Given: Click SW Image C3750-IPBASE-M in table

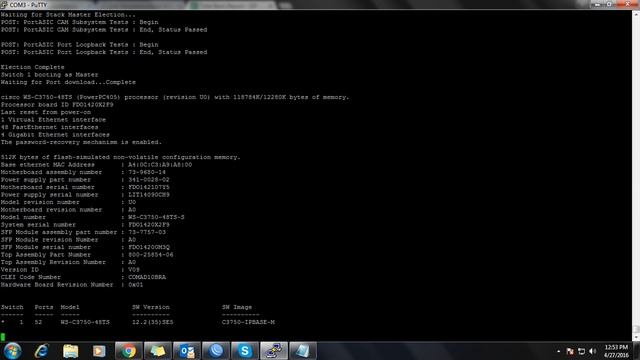Looking at the screenshot, I should (x=248, y=322).
